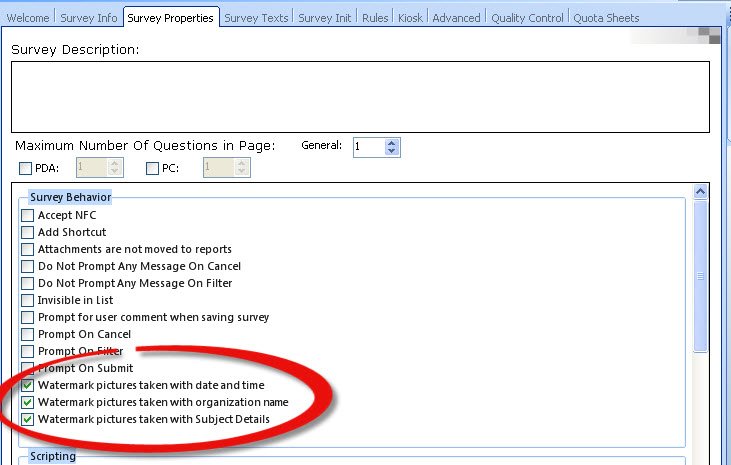The width and height of the screenshot is (731, 465).
Task: Click the General questions number field
Action: click(369, 147)
